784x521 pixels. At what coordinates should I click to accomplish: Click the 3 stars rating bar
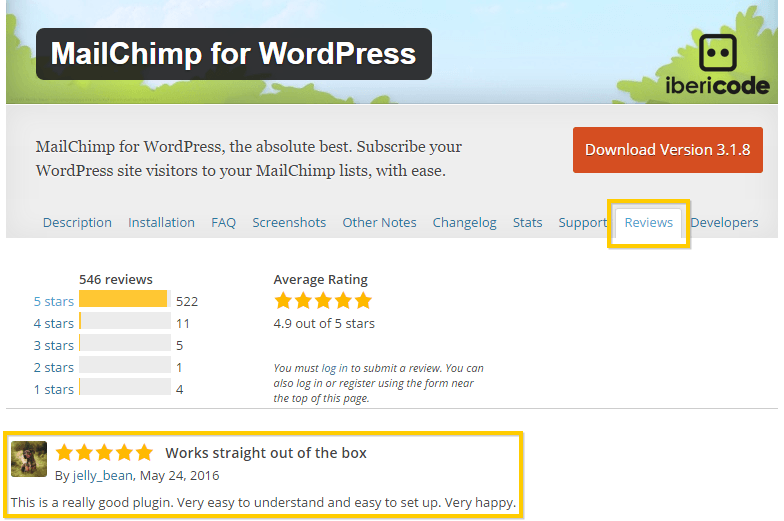125,342
